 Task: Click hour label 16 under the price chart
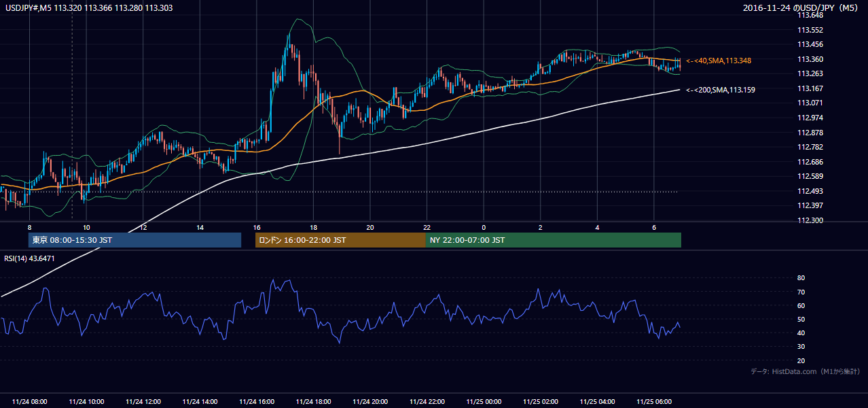(257, 227)
